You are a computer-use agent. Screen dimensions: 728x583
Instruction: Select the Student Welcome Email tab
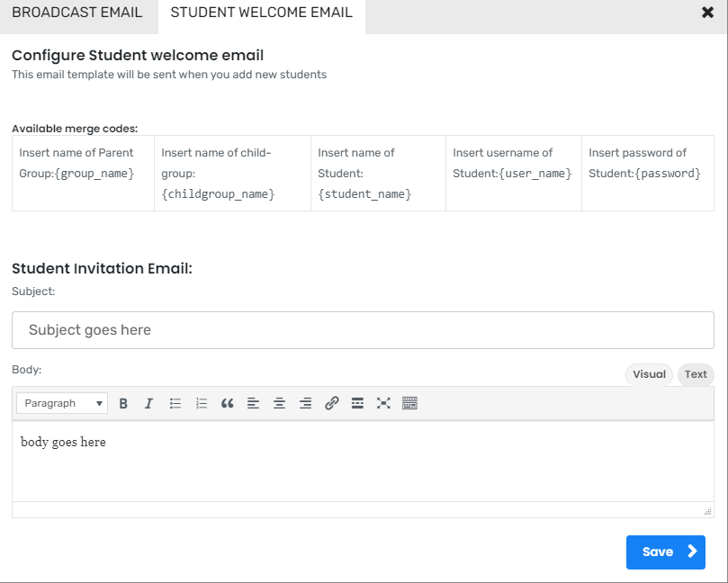tap(261, 13)
